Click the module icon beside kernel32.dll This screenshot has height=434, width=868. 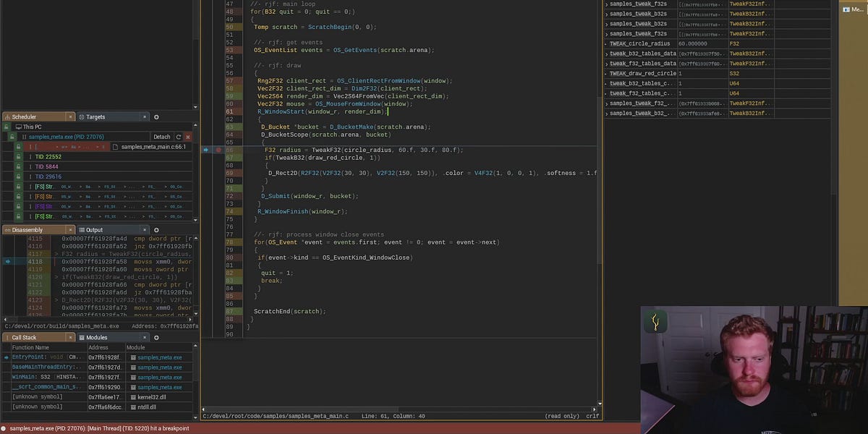coord(133,396)
